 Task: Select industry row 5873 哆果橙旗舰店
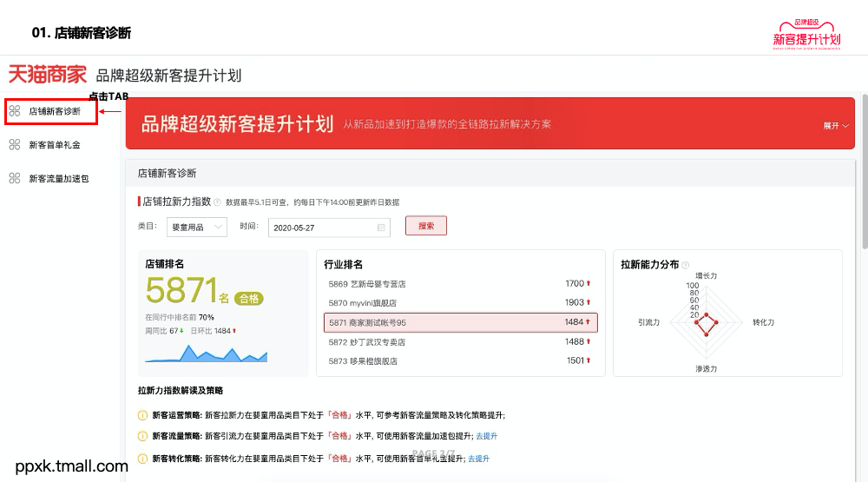[460, 361]
